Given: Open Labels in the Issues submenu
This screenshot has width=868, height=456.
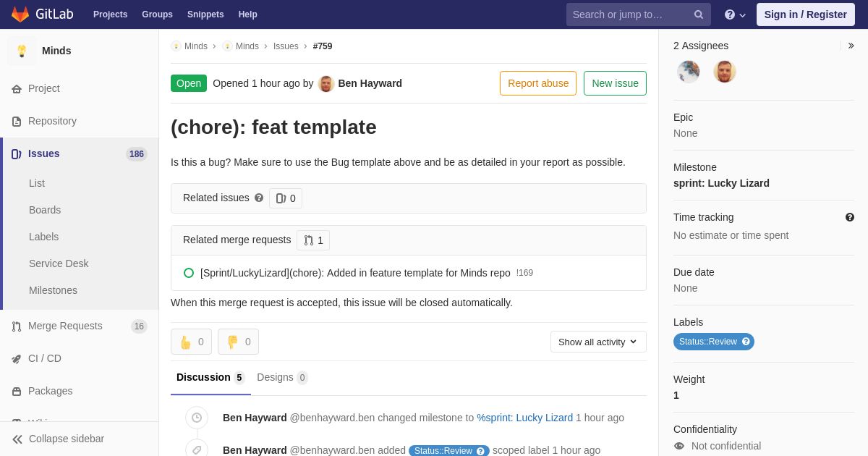Looking at the screenshot, I should [43, 237].
